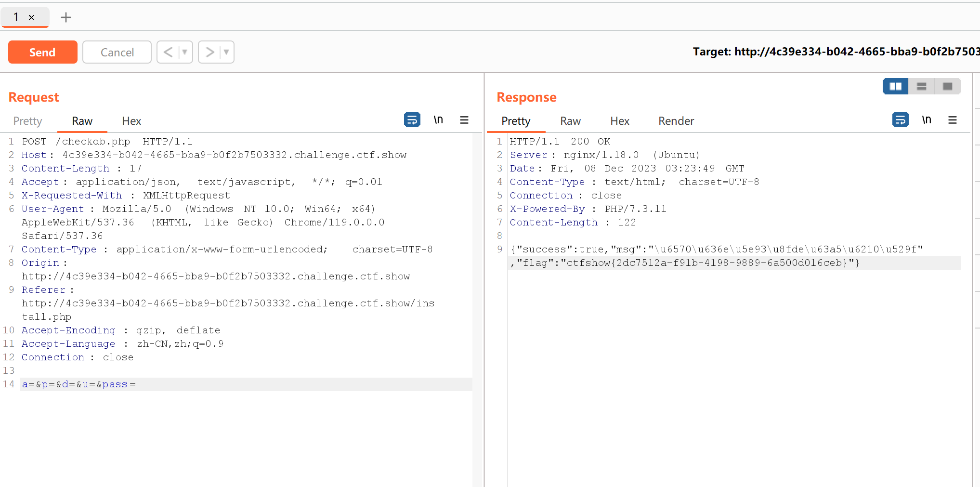Select top-bottom layout view

pyautogui.click(x=922, y=86)
